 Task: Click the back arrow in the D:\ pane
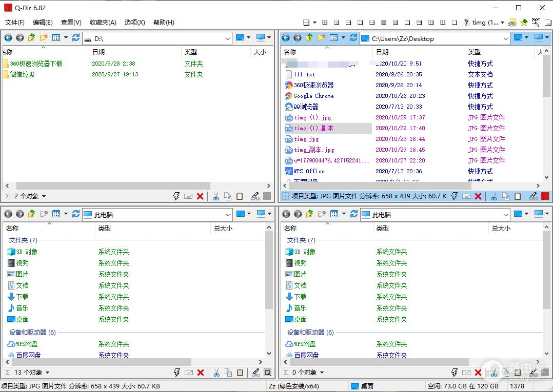(8, 38)
